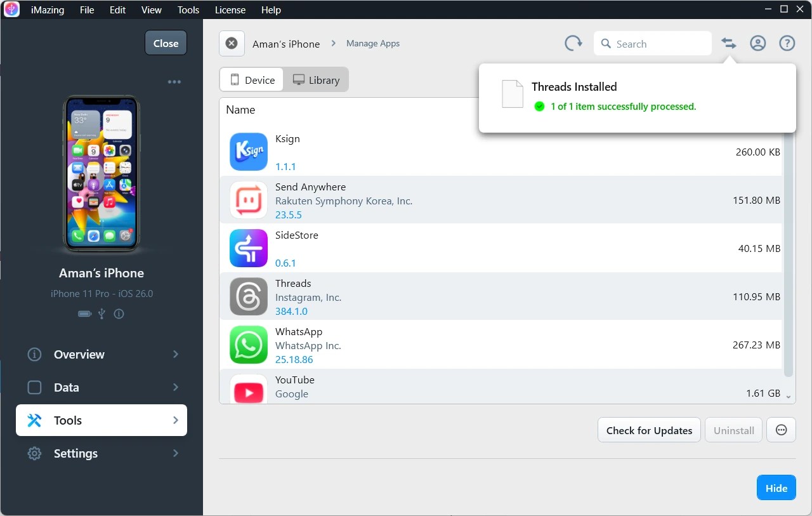Click the 151.80 MB size value

(756, 201)
